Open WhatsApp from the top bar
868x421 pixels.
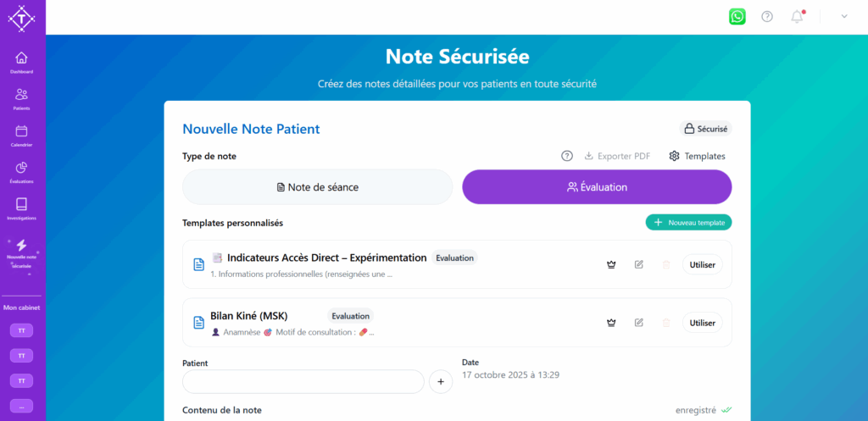(737, 16)
